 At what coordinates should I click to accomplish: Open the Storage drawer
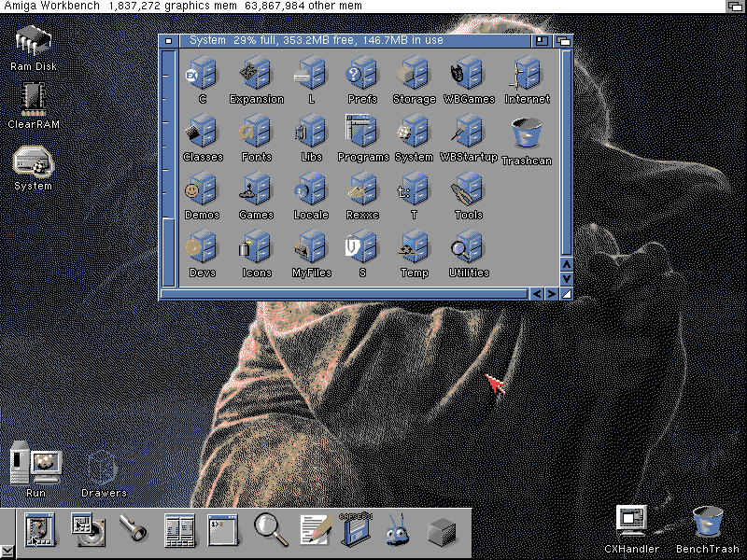click(414, 74)
